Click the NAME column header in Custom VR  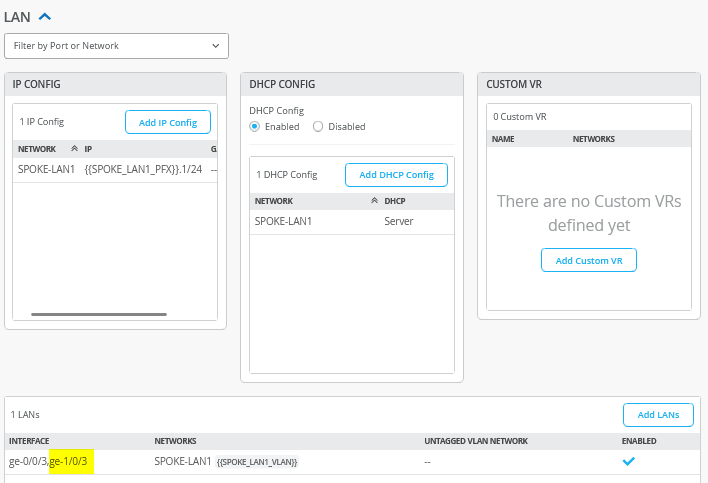click(503, 139)
